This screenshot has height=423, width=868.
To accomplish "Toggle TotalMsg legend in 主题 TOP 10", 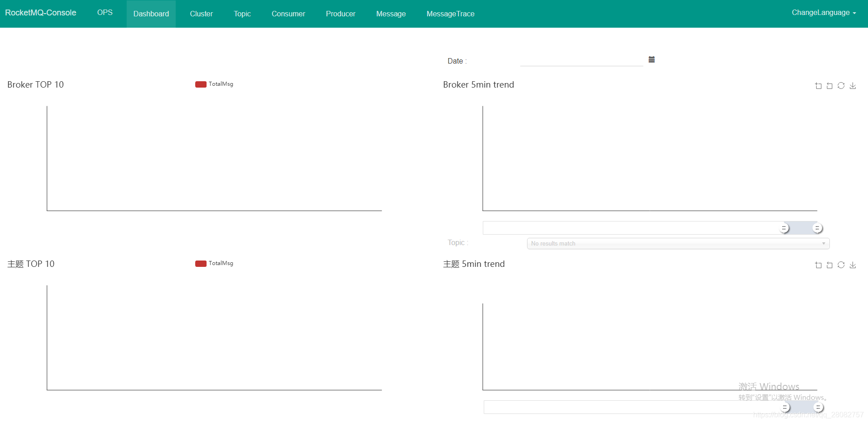I will (214, 263).
